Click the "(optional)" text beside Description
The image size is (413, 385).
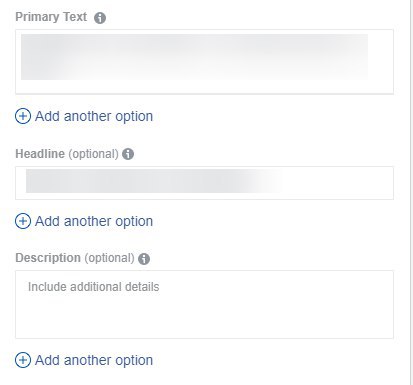pos(109,258)
